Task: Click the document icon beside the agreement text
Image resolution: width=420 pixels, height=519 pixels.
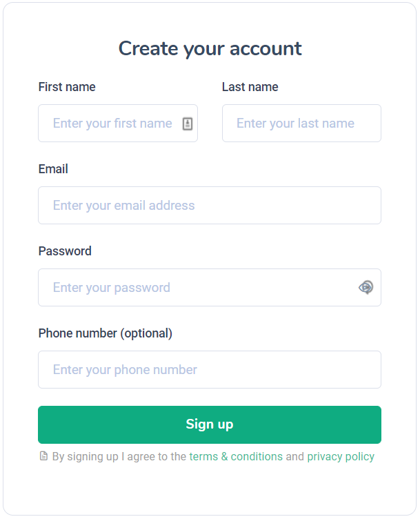Action: tap(43, 456)
